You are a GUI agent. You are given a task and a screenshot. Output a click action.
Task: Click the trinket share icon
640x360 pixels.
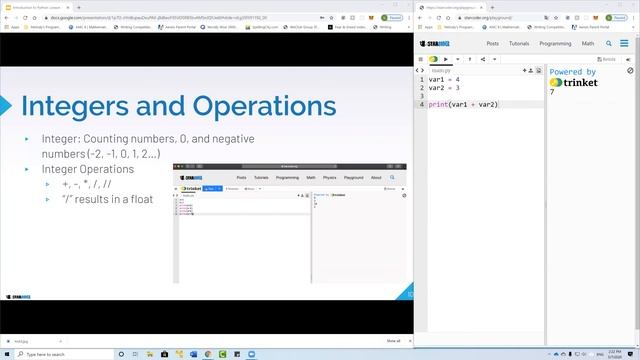click(x=483, y=59)
